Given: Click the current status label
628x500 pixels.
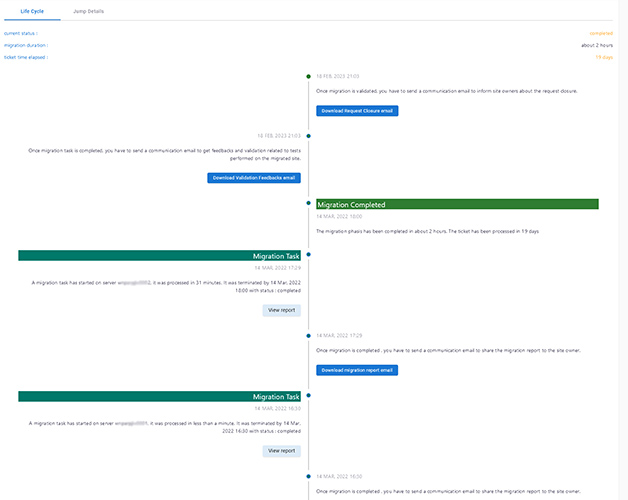Looking at the screenshot, I should tap(21, 33).
